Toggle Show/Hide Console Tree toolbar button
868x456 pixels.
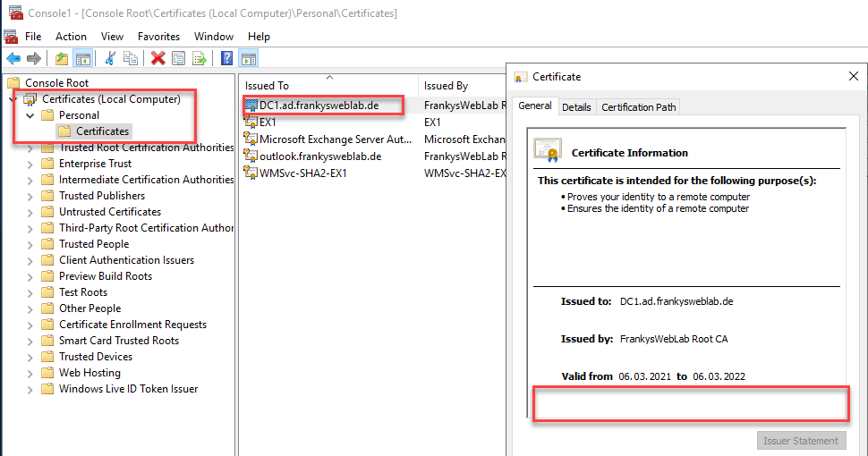coord(83,58)
